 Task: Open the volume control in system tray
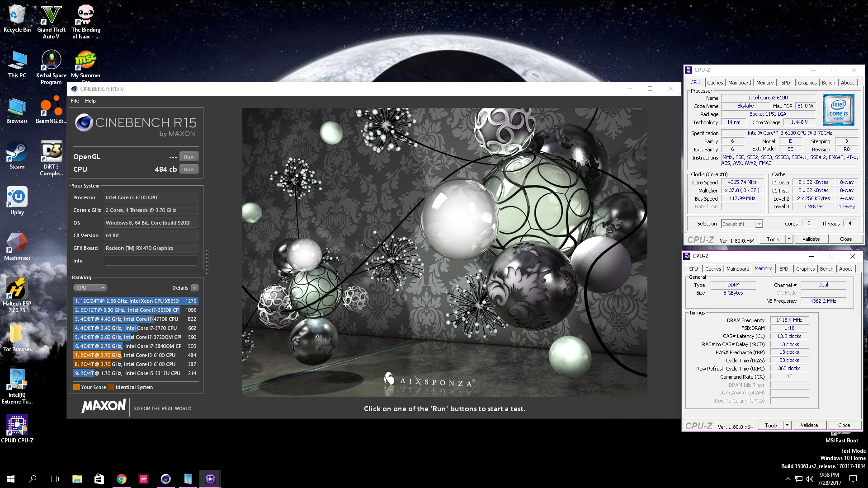click(809, 479)
